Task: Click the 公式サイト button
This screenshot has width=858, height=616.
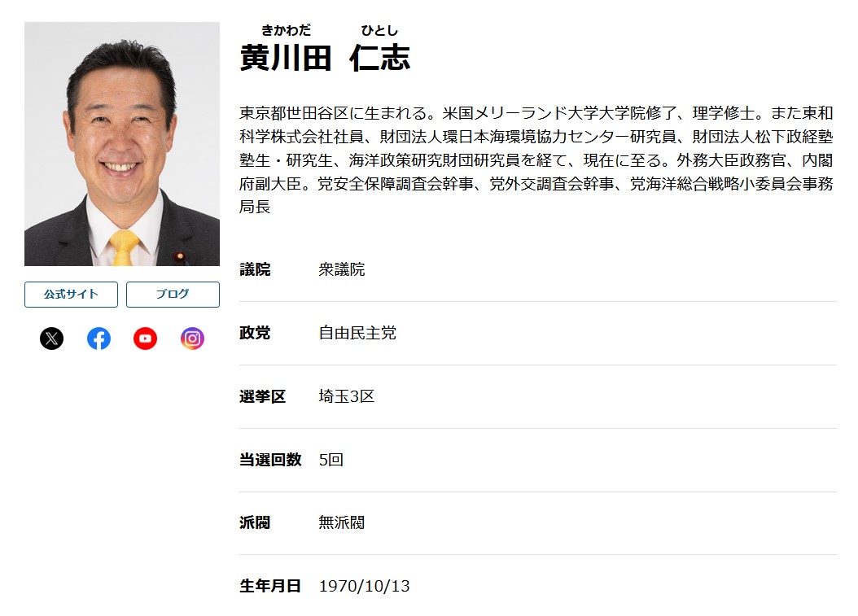Action: pos(71,295)
